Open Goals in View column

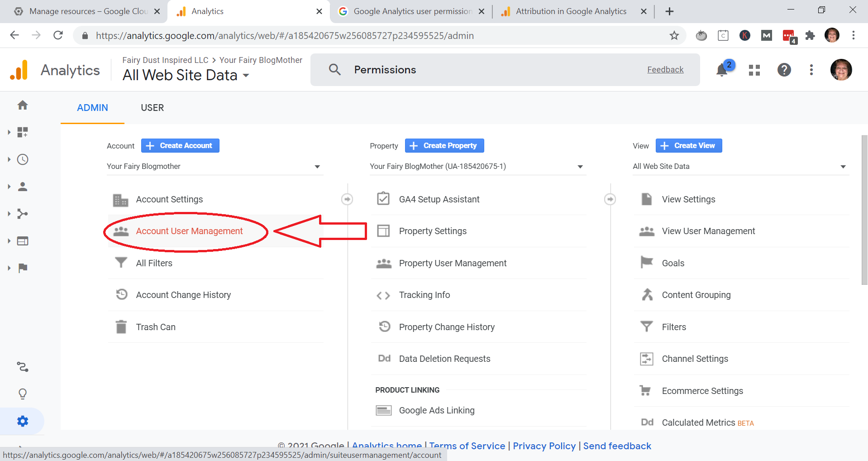tap(673, 263)
